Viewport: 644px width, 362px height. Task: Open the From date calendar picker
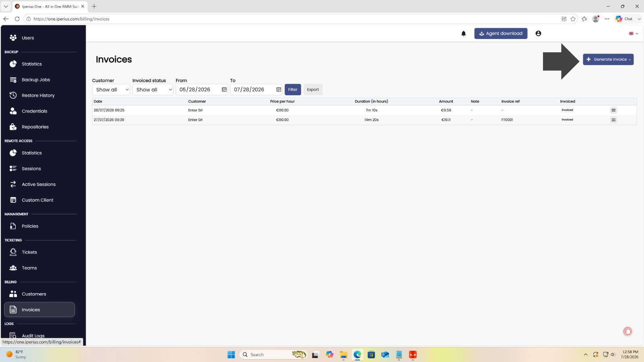[224, 90]
